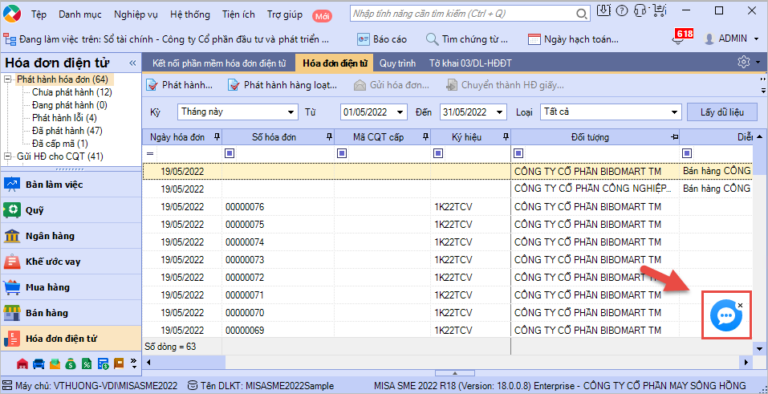The height and width of the screenshot is (394, 768).
Task: Pin the Mã CQT cấp column
Action: [426, 137]
